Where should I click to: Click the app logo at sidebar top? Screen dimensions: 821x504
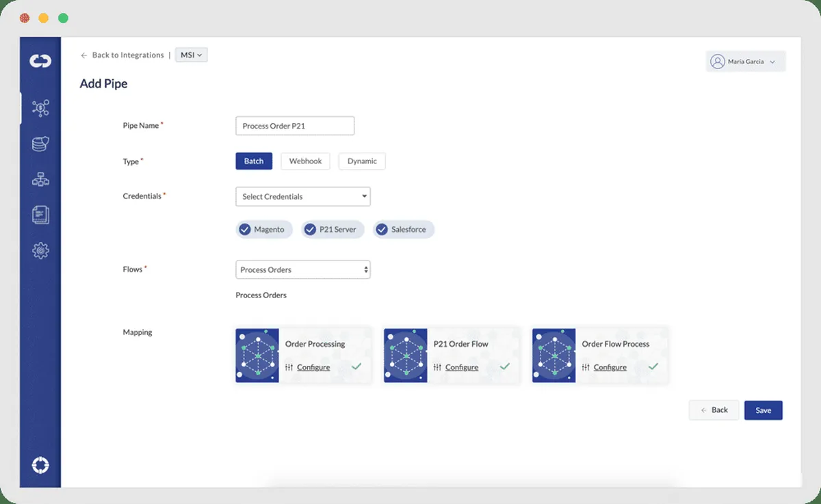(x=40, y=62)
